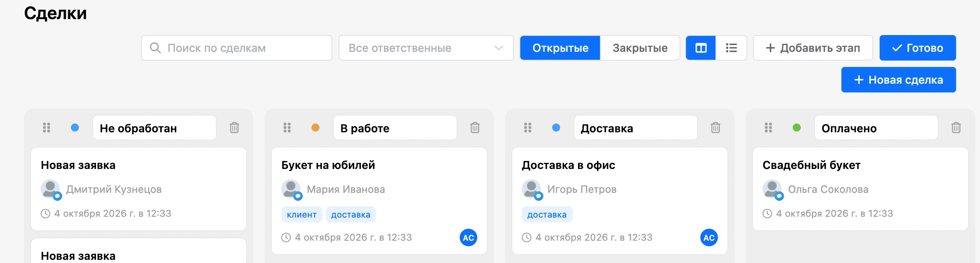Grab the drag handle of Оплачено stage
Screen dimensions: 980x263
768,128
